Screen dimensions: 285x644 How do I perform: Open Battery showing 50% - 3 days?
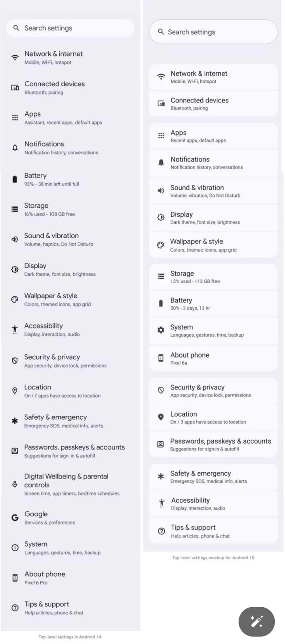click(x=213, y=303)
